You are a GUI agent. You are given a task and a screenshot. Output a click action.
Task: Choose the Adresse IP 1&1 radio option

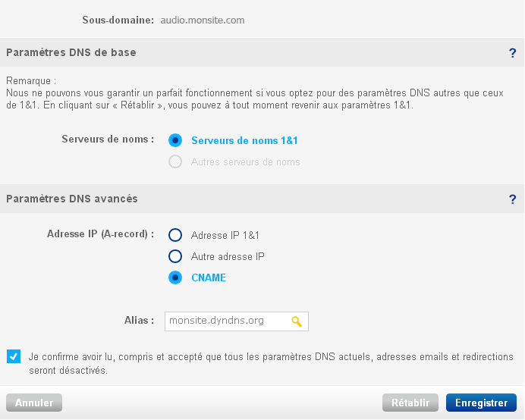pyautogui.click(x=175, y=235)
